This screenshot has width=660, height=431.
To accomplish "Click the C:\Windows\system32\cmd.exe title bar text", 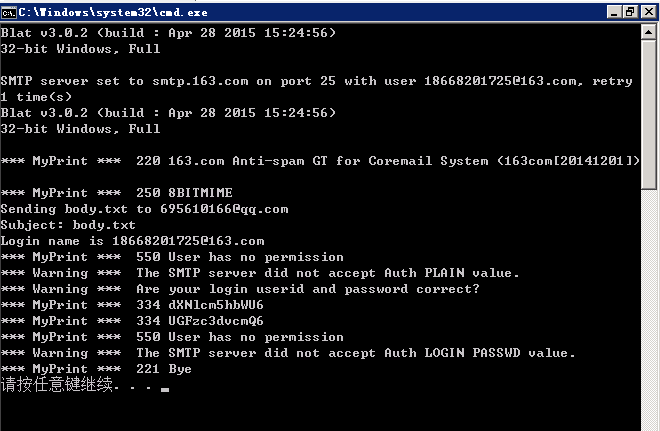I will tap(113, 13).
